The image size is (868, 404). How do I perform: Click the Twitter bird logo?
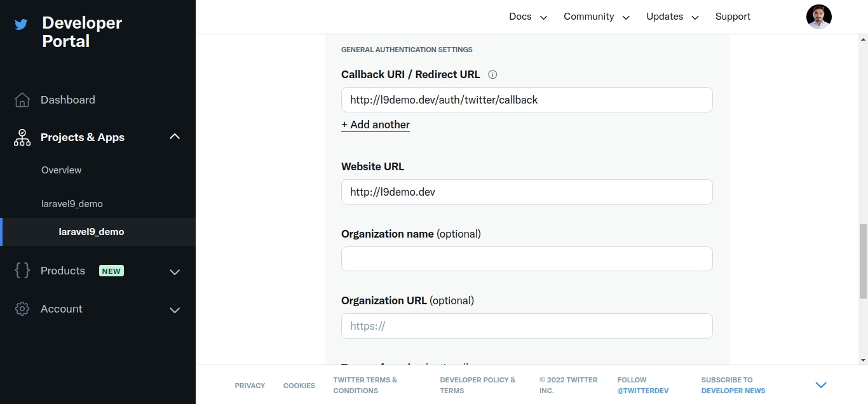[x=22, y=25]
